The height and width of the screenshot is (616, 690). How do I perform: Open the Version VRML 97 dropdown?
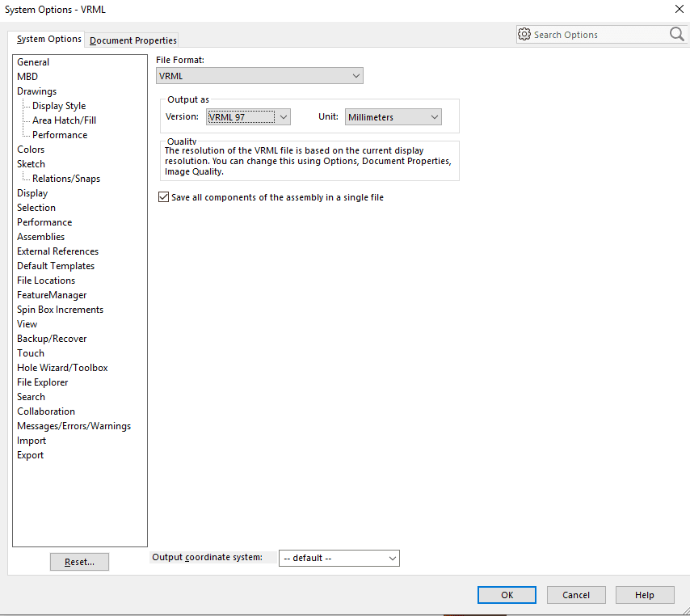(x=248, y=116)
